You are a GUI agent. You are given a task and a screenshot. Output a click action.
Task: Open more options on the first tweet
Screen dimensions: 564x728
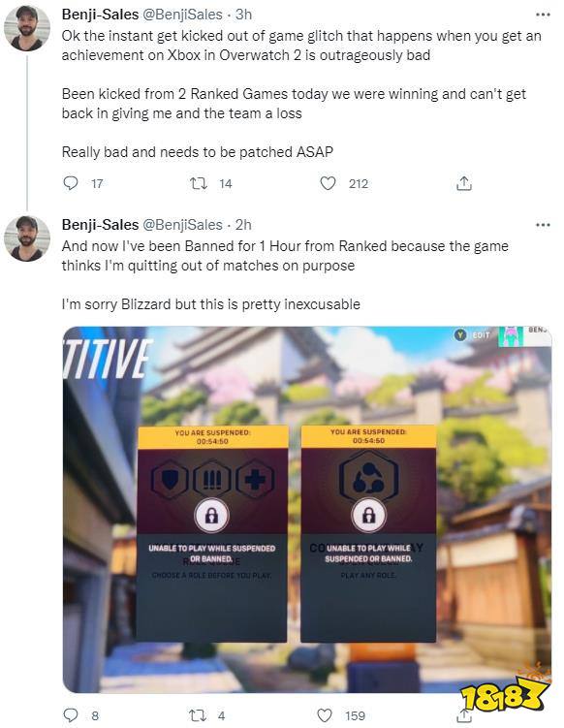click(x=543, y=15)
